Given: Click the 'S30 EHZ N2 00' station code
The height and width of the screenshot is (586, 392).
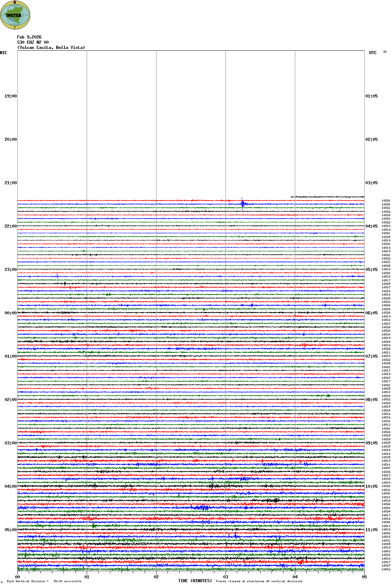Looking at the screenshot, I should pos(33,42).
